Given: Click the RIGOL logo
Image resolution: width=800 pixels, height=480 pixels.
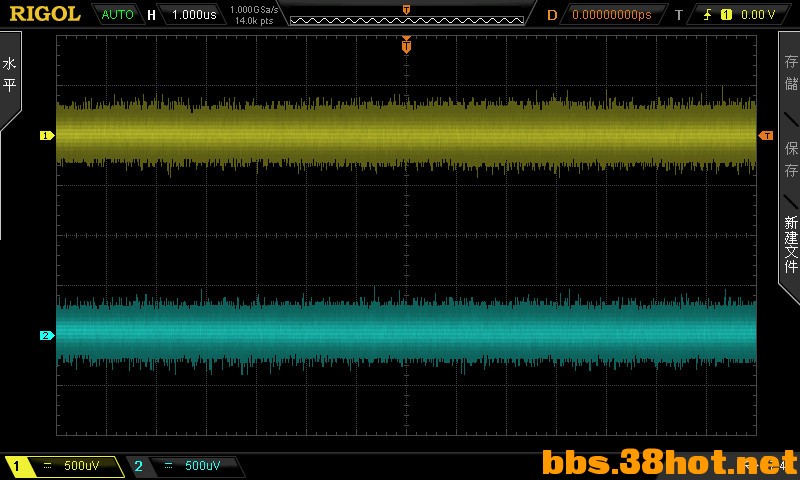Looking at the screenshot, I should (x=45, y=14).
